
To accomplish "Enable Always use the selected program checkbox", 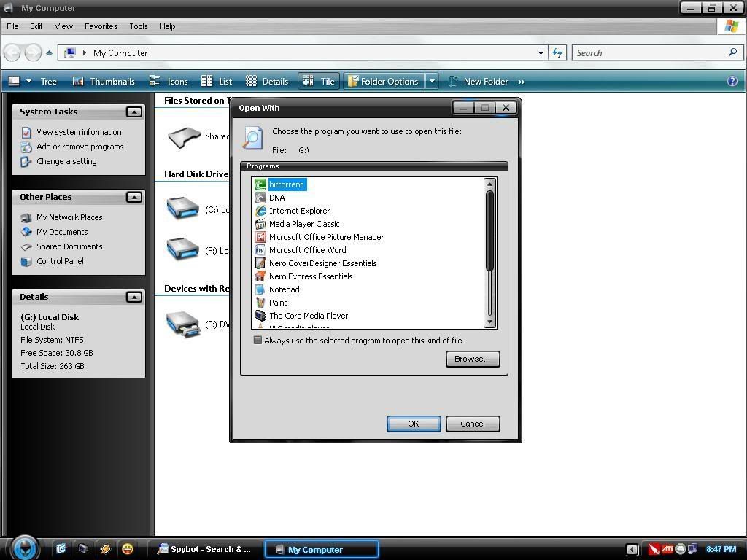I will pos(258,340).
